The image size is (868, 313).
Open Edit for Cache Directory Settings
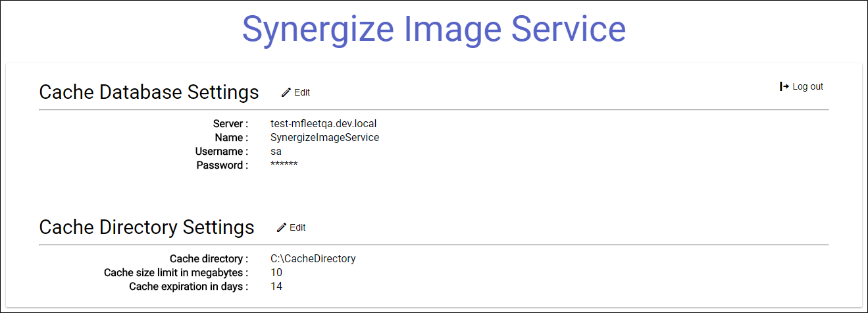291,227
